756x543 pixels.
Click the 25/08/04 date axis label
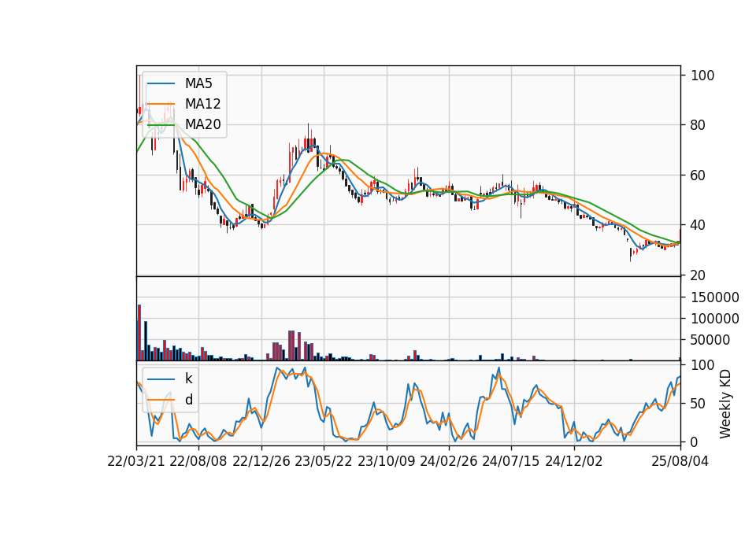tap(680, 461)
